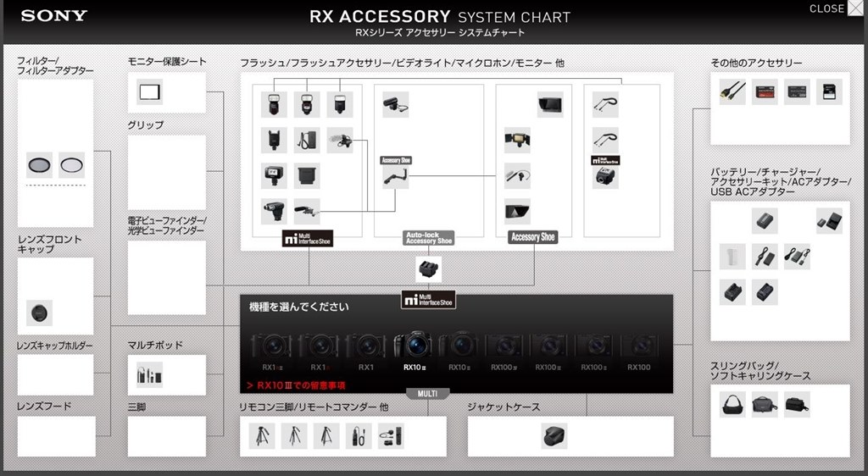Select the RX10 III camera model

(x=414, y=351)
